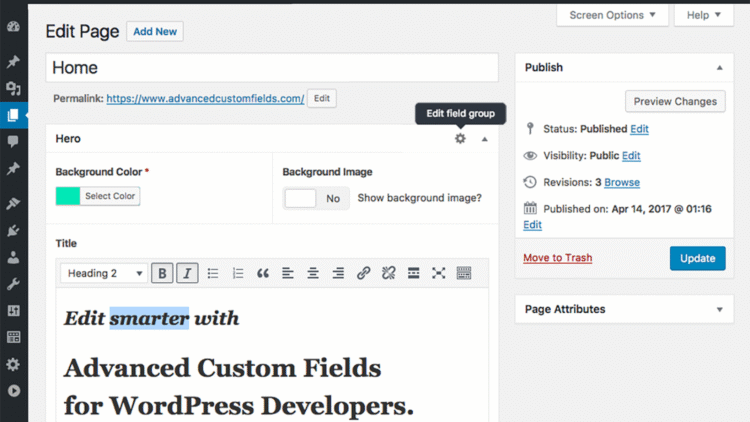The image size is (750, 422).
Task: Toggle italic formatting in the Title editor
Action: [x=187, y=273]
